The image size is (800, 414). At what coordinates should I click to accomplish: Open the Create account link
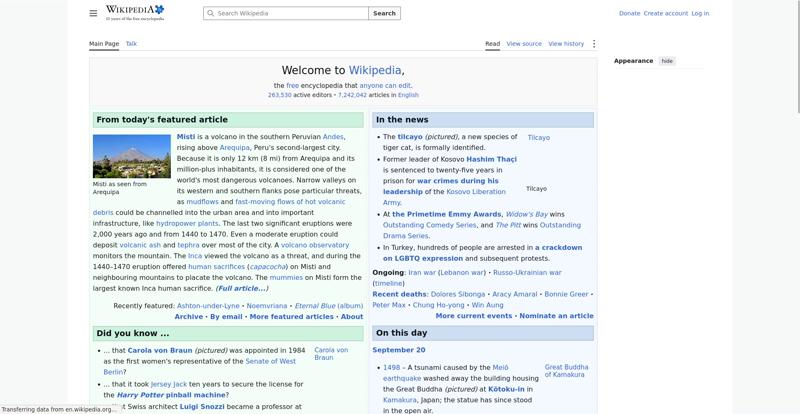(665, 13)
